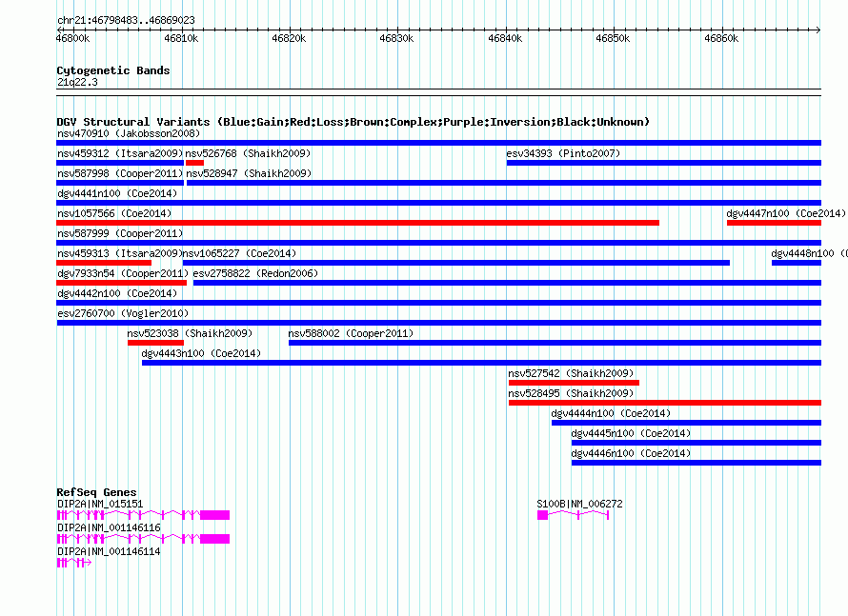Open the dgv4442n100 (Coe2014) label
The width and height of the screenshot is (848, 616).
point(117,293)
